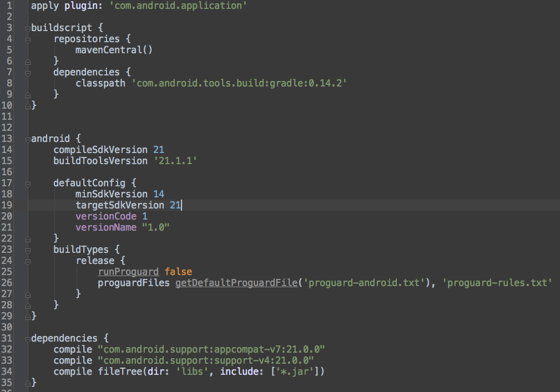
Task: Collapse the dependencies block on line 31
Action: [x=28, y=339]
